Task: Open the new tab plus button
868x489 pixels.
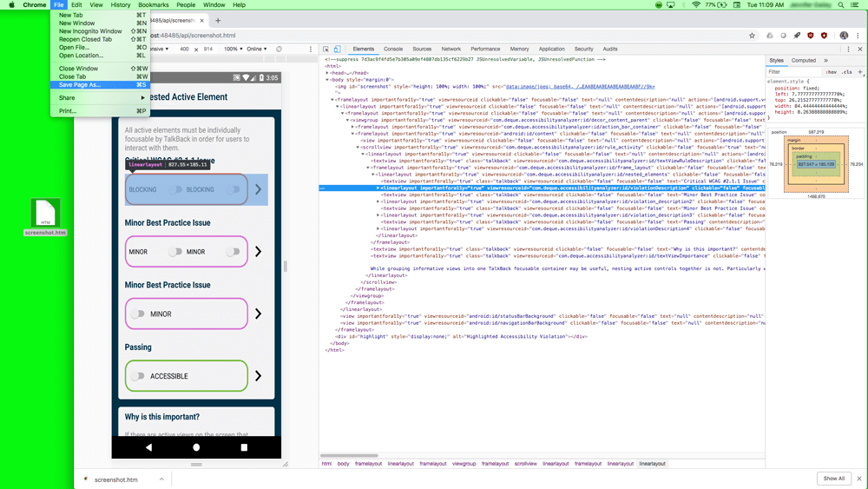Action: [x=218, y=20]
